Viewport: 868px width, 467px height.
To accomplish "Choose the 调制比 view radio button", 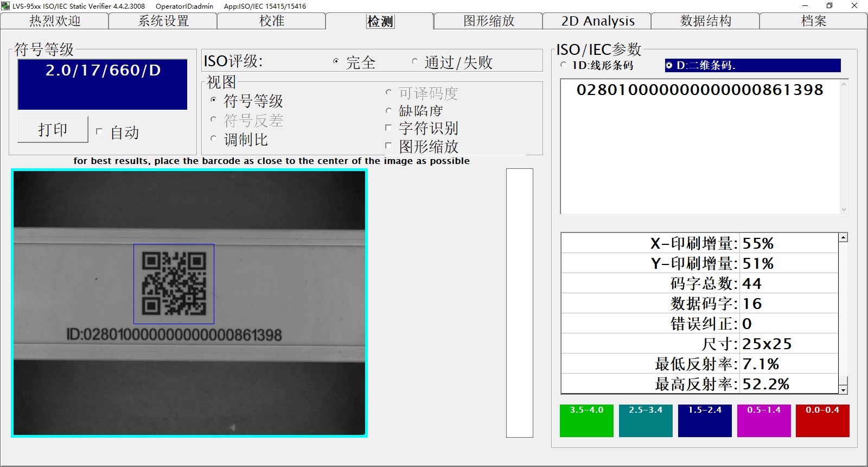I will point(214,139).
